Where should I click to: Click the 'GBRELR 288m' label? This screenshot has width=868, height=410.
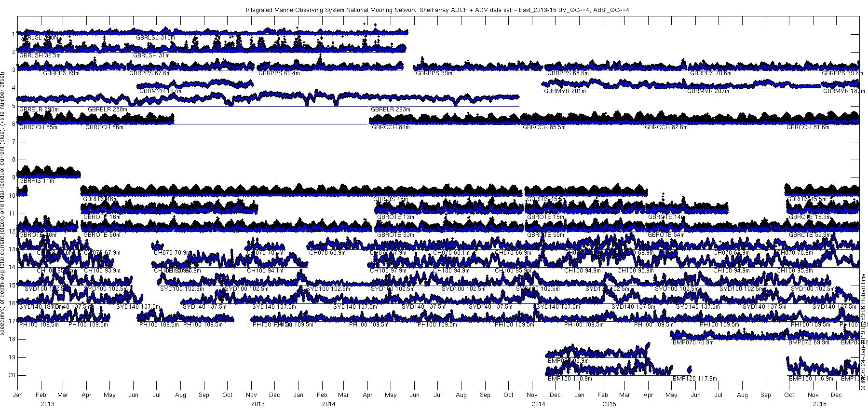(108, 109)
